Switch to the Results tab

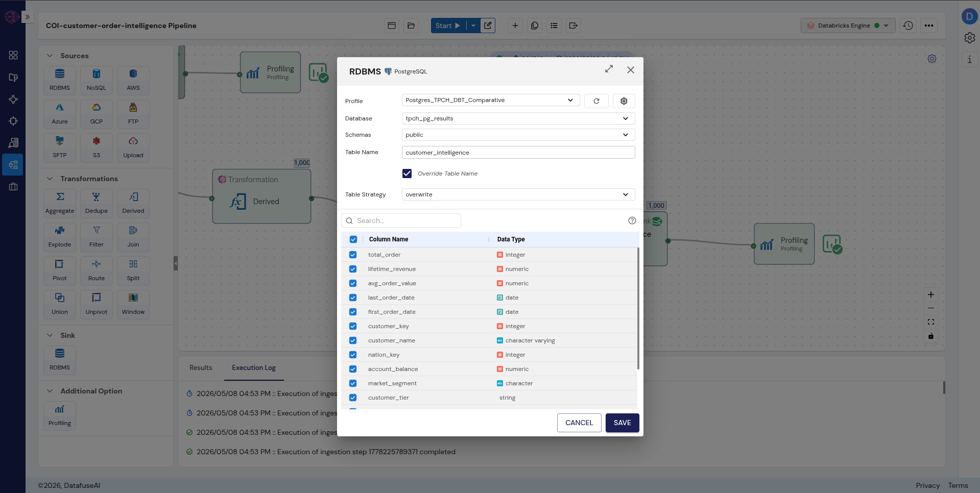201,367
